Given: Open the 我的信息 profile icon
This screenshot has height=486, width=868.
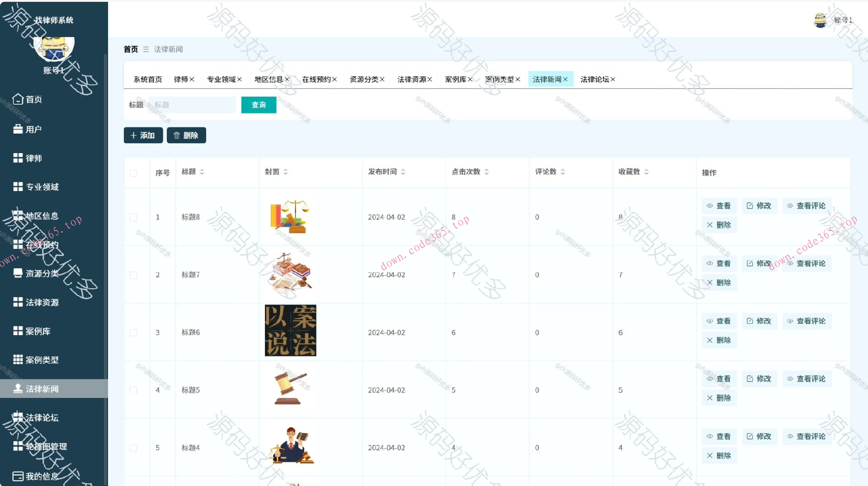Looking at the screenshot, I should click(x=17, y=476).
